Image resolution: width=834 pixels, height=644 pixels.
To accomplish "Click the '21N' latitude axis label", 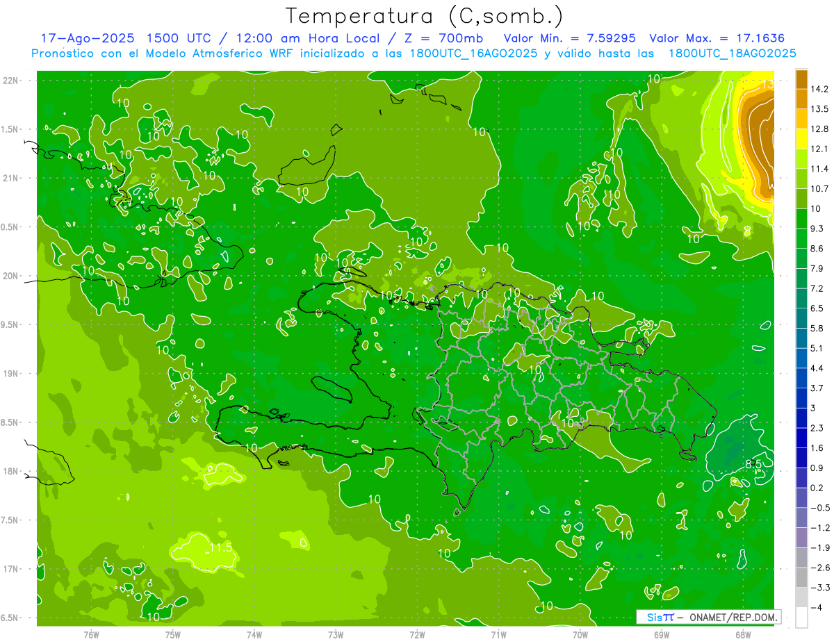I will tap(10, 179).
